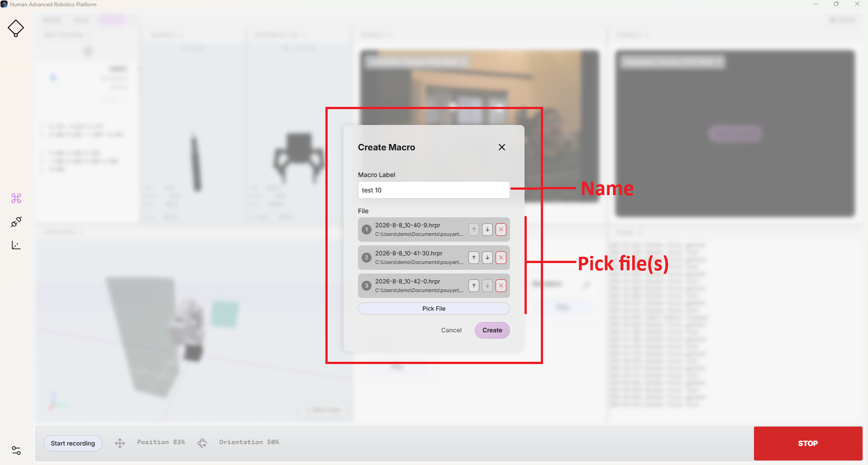Open the macros command icon in sidebar
The width and height of the screenshot is (868, 465).
click(16, 198)
